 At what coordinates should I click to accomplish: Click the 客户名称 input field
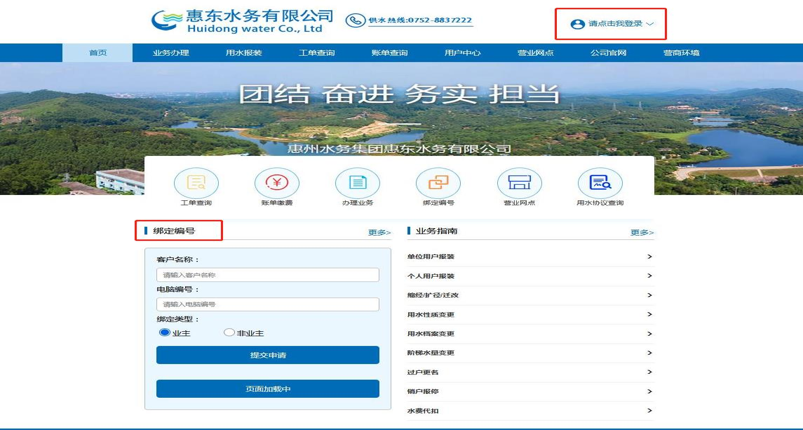pos(267,275)
